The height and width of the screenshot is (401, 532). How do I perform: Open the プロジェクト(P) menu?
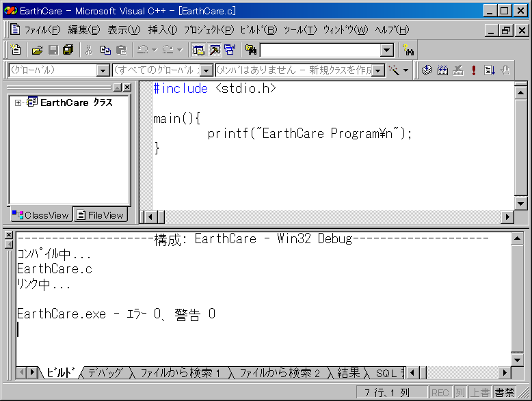pos(209,30)
